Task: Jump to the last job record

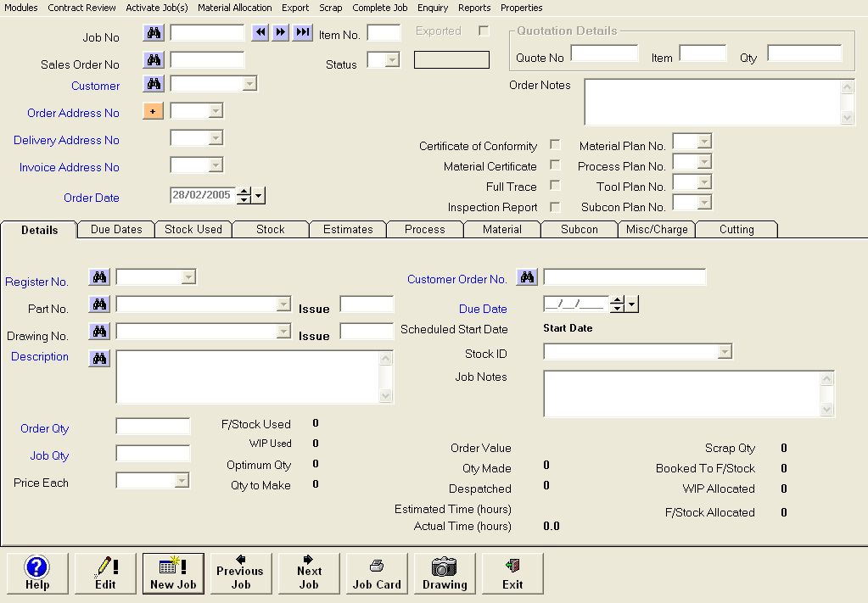Action: (x=303, y=32)
